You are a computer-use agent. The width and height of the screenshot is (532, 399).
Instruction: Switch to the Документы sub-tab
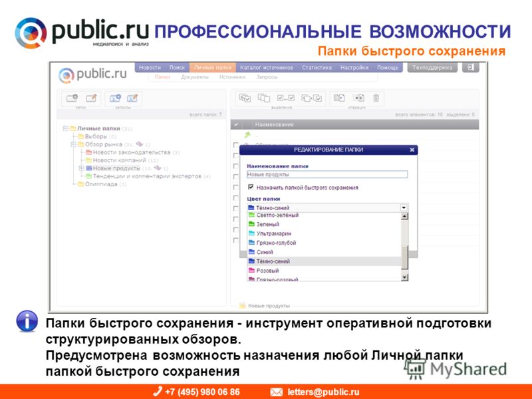(195, 77)
